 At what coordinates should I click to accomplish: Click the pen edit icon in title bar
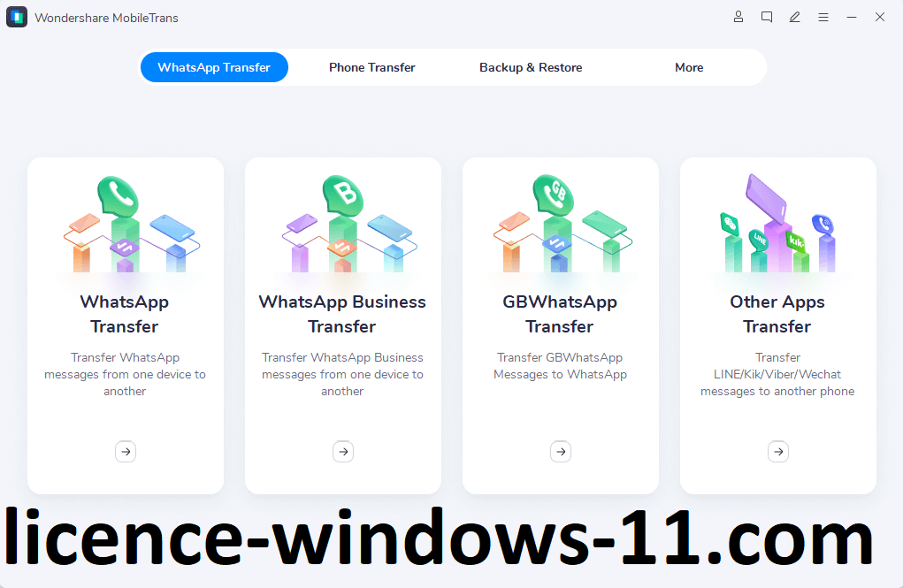pos(795,17)
